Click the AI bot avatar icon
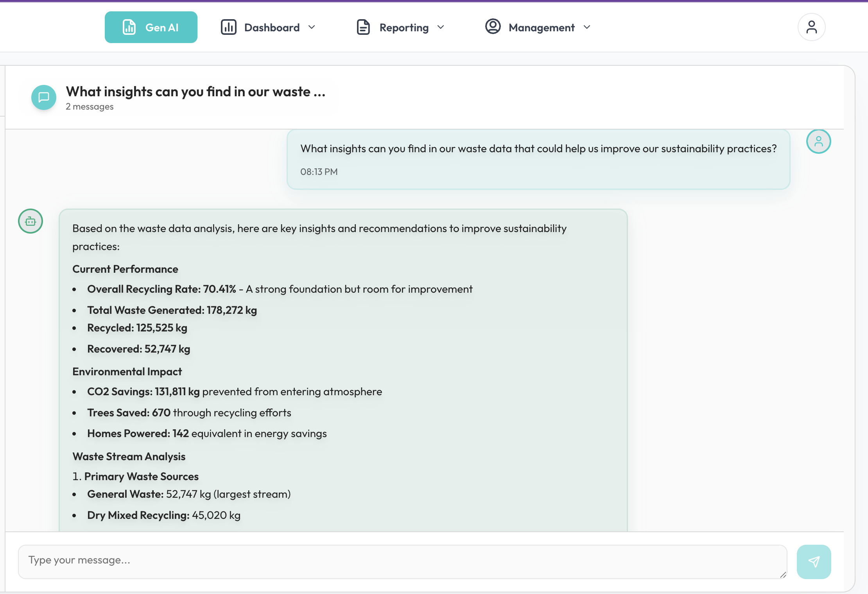The image size is (868, 594). (x=30, y=221)
